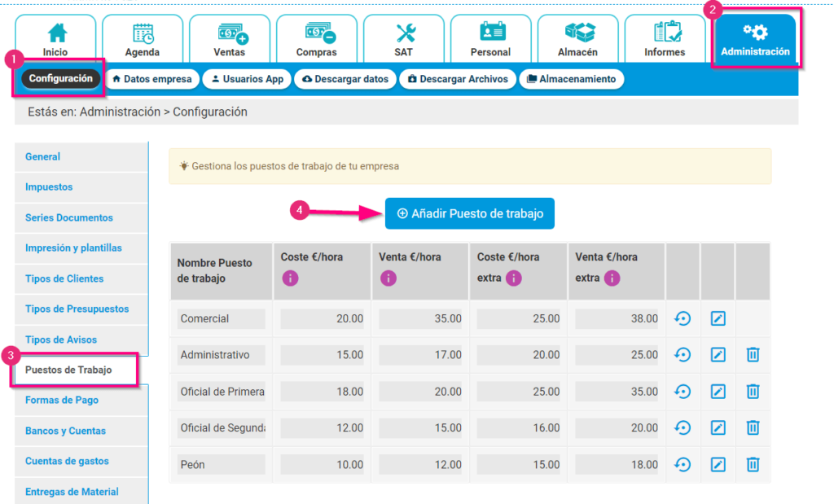The width and height of the screenshot is (834, 504).
Task: Restore Administrativo with the undo icon
Action: [683, 354]
